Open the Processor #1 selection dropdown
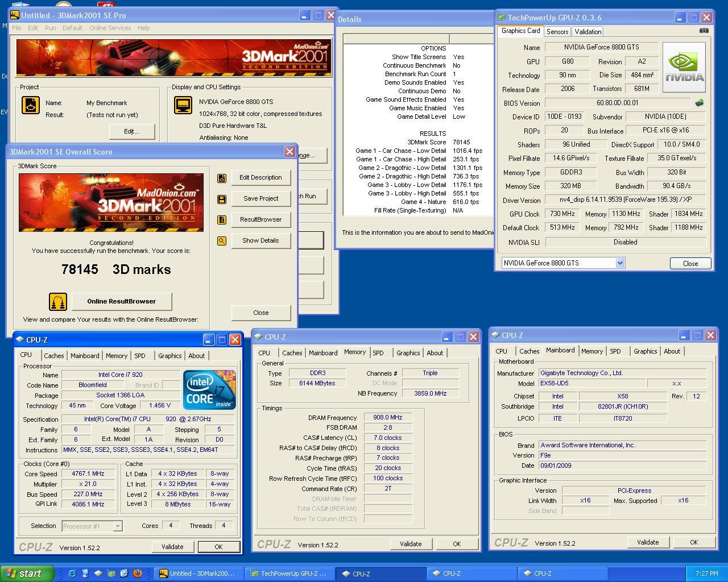Screen dimensions: 728x582 [118, 526]
